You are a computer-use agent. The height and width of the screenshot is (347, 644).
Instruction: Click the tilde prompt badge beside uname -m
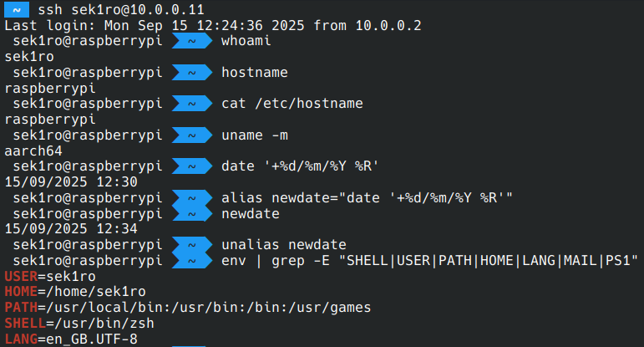click(x=191, y=135)
